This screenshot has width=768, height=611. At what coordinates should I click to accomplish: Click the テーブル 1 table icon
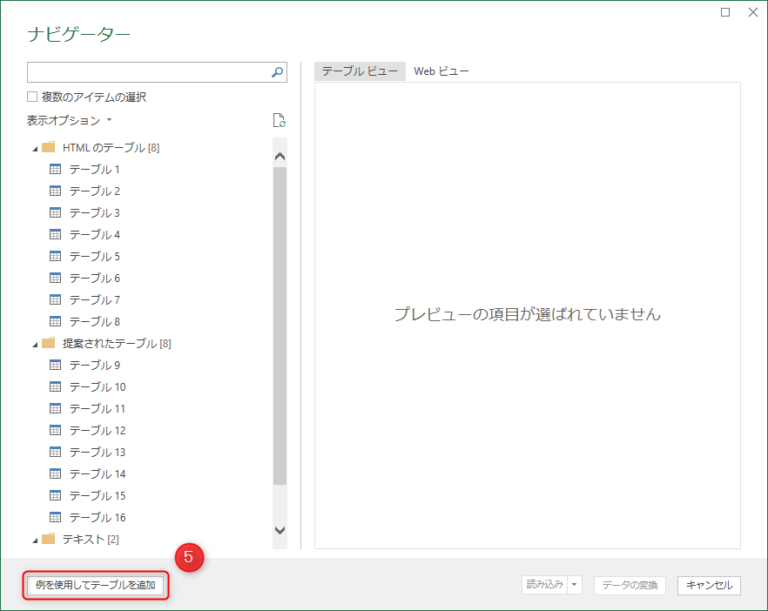[55, 169]
